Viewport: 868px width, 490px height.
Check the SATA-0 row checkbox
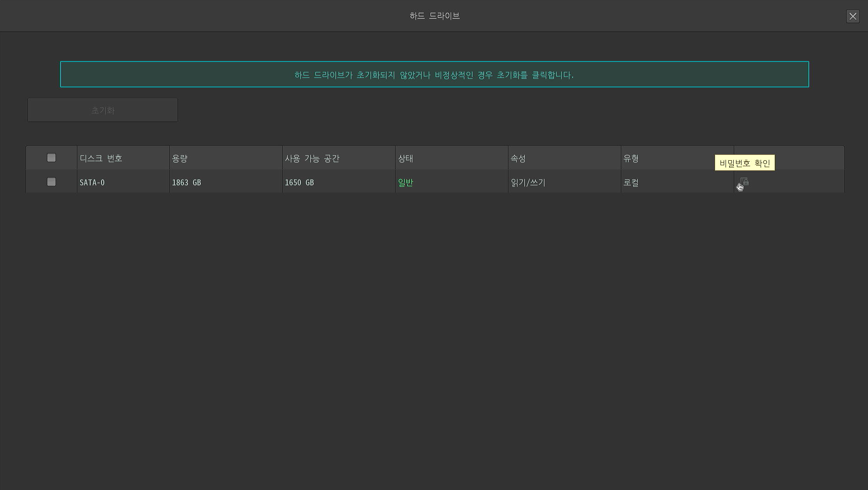point(51,182)
